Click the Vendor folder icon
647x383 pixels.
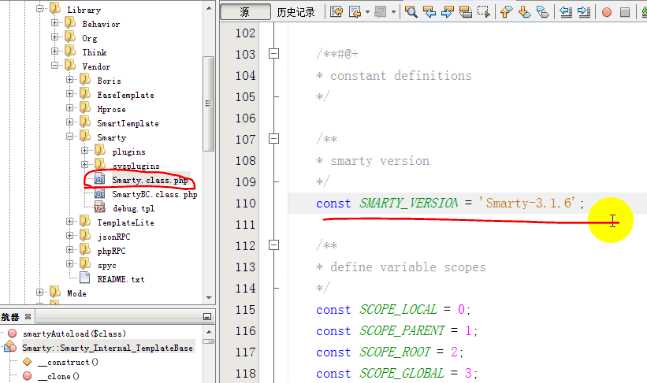pyautogui.click(x=70, y=66)
